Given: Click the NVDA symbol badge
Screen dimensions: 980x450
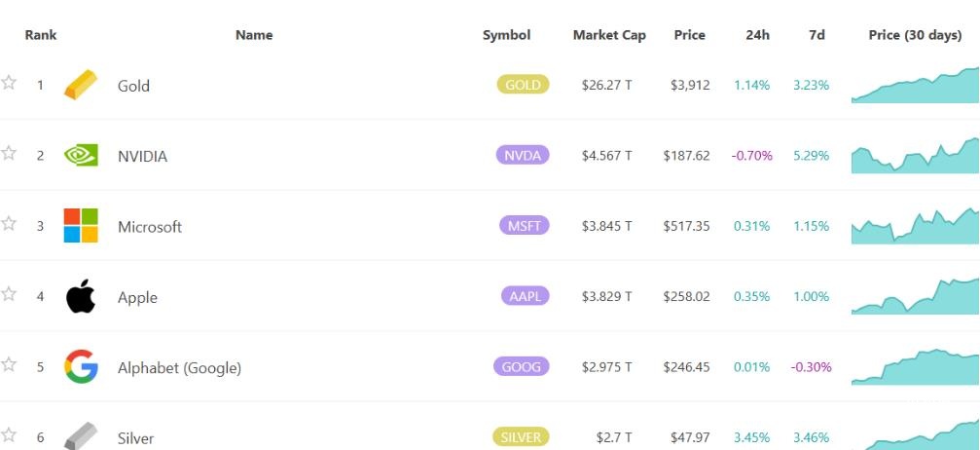Looking at the screenshot, I should click(523, 156).
